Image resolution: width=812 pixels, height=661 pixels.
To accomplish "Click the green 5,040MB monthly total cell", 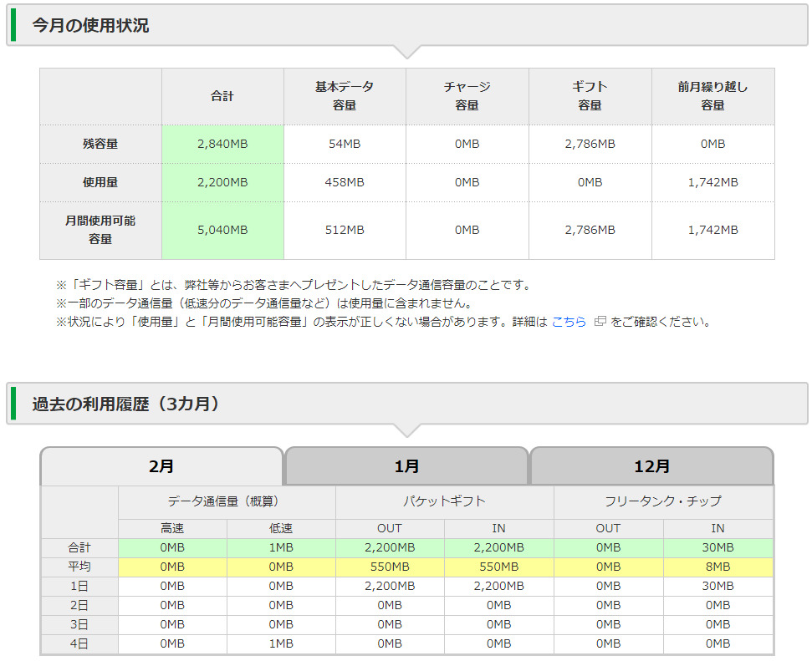I will click(x=222, y=230).
